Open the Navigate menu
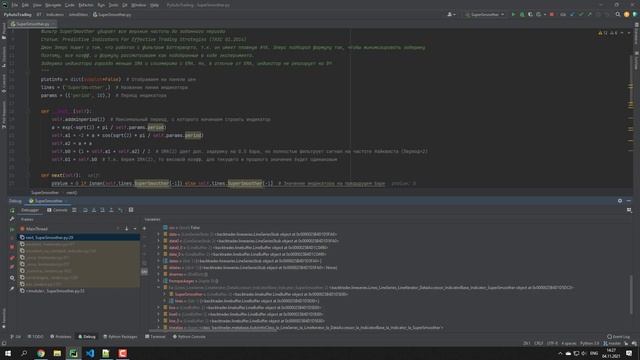Screen dimensions: 640x360 (x=53, y=5)
